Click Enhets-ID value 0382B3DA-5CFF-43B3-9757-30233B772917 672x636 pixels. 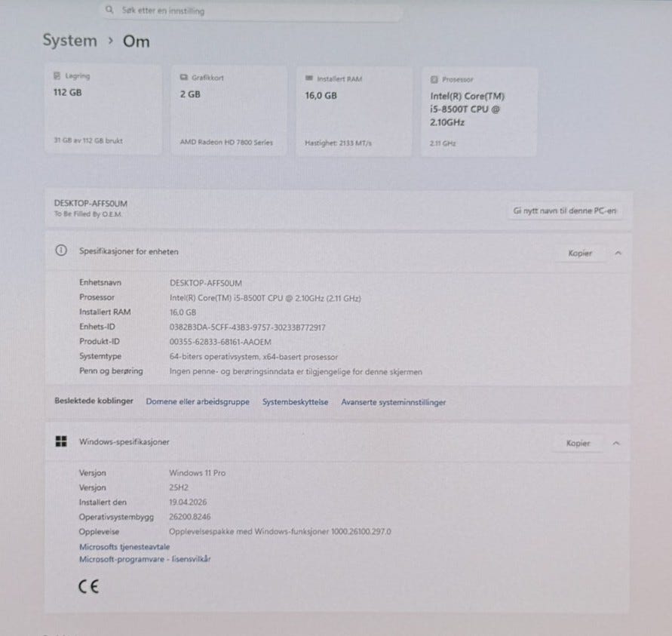[247, 327]
